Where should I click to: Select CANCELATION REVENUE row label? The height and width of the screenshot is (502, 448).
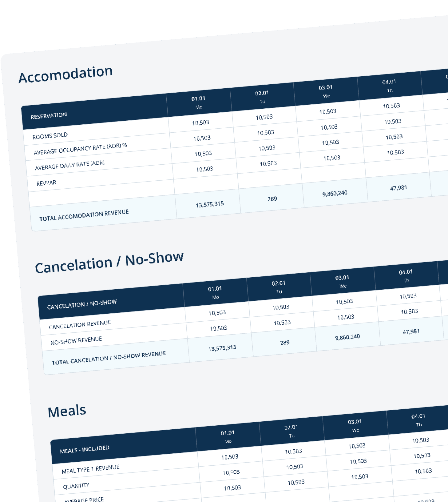80,324
